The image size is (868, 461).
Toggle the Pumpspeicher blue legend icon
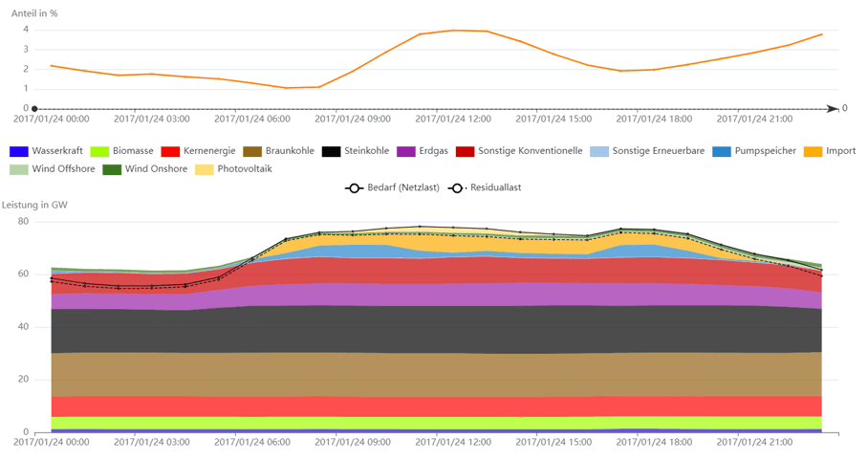click(x=722, y=151)
